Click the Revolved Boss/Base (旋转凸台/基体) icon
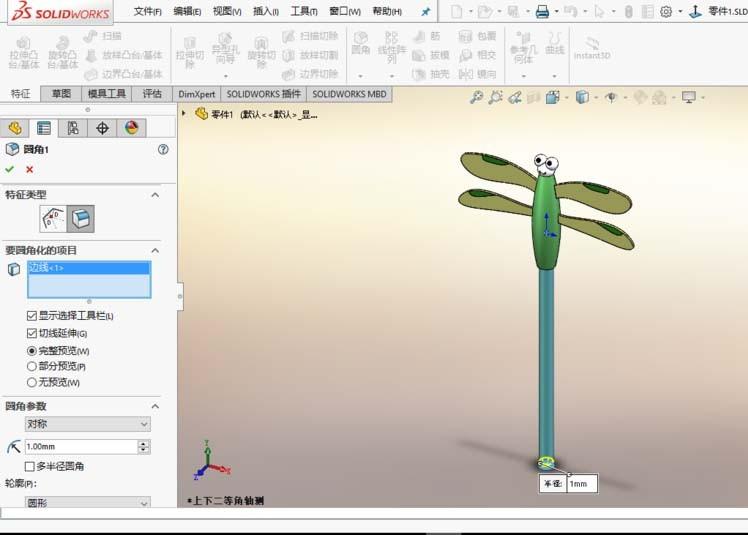 coord(62,52)
